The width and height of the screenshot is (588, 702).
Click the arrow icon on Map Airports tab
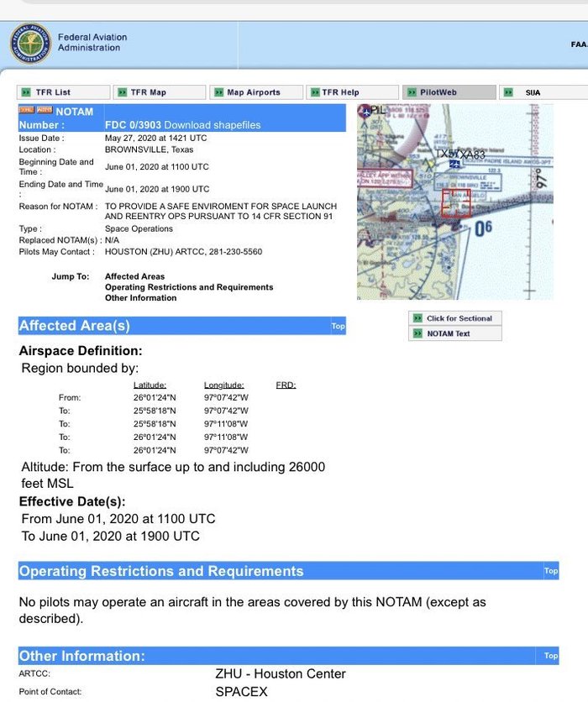pyautogui.click(x=218, y=92)
